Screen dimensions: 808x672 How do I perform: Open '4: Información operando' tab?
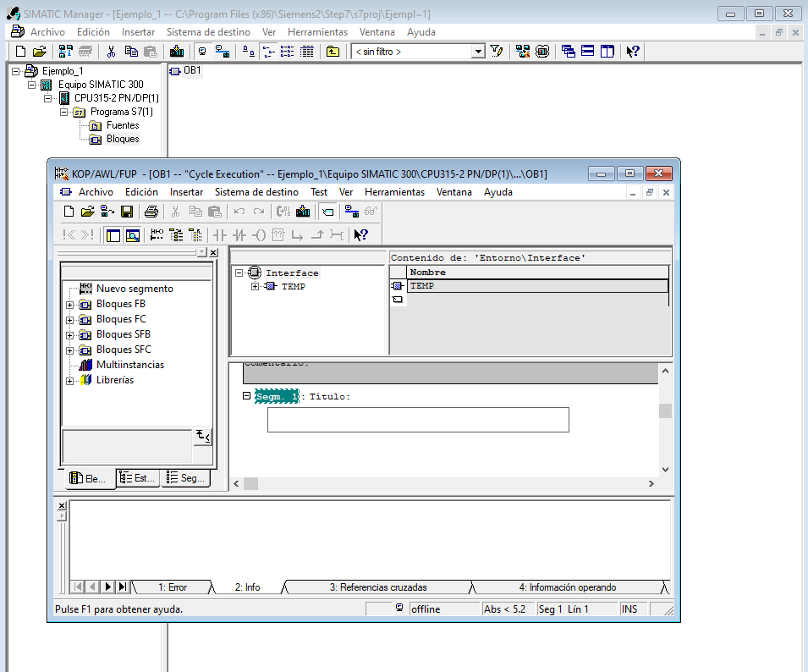568,587
